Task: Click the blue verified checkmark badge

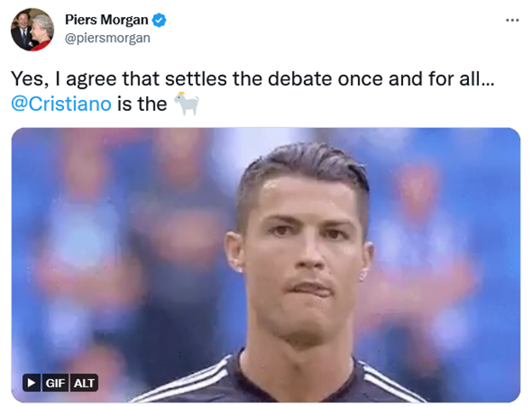Action: click(159, 20)
